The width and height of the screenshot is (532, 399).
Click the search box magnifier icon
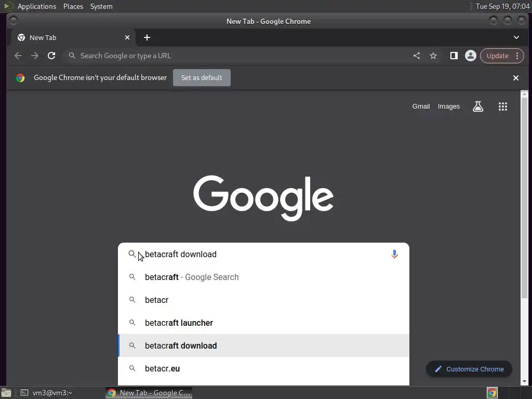tap(132, 254)
